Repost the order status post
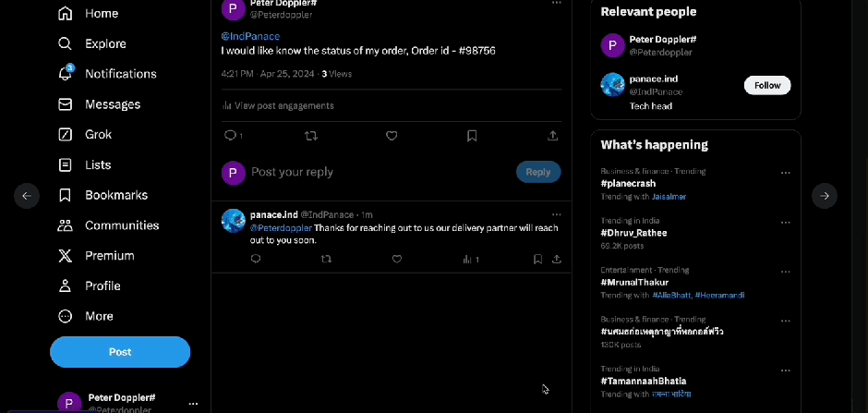Viewport: 868px width, 413px height. 311,136
